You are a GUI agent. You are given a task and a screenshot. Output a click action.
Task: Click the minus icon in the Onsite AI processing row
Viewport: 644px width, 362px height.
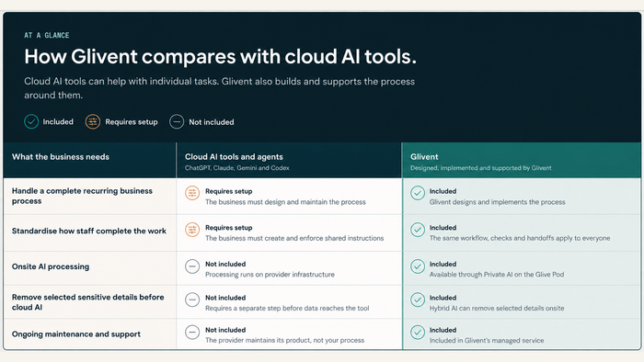tap(192, 266)
